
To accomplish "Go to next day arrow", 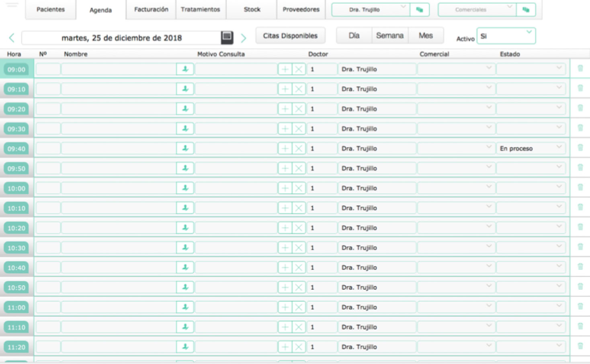I will pyautogui.click(x=243, y=38).
